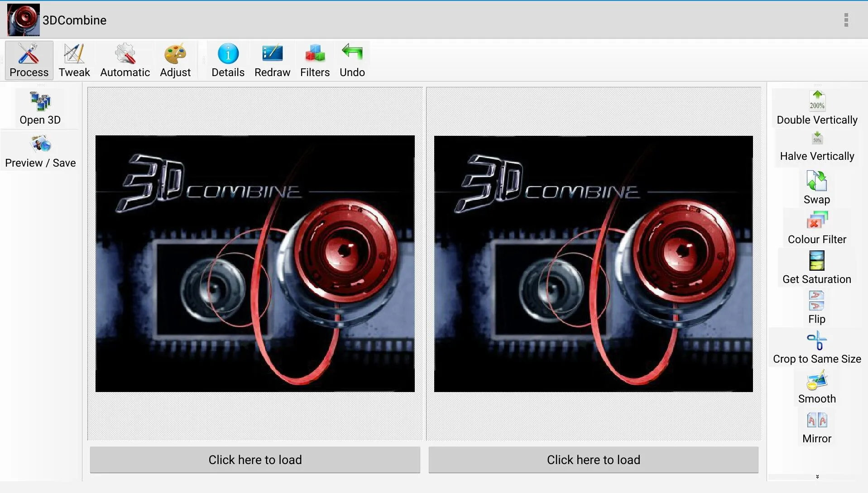868x493 pixels.
Task: Flip the images
Action: pos(817,307)
